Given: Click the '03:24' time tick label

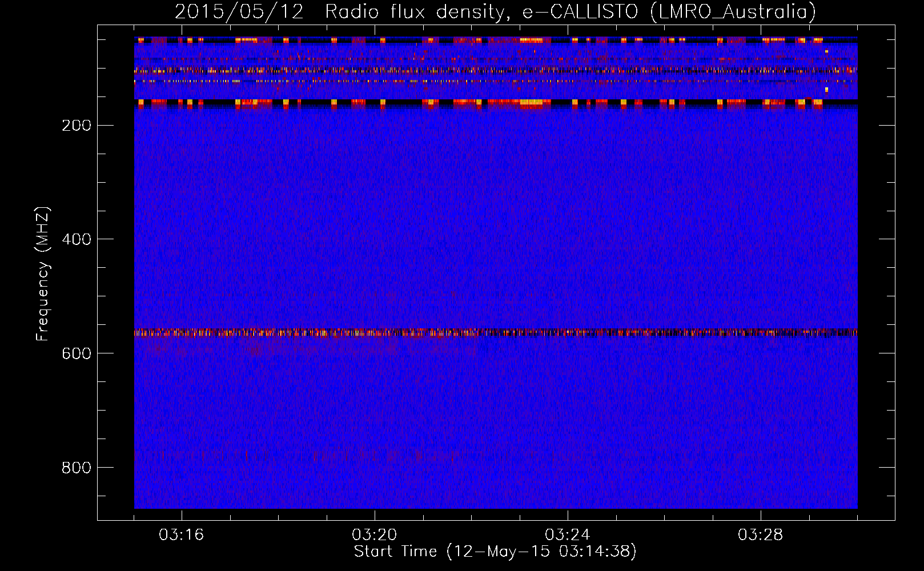Looking at the screenshot, I should (568, 535).
